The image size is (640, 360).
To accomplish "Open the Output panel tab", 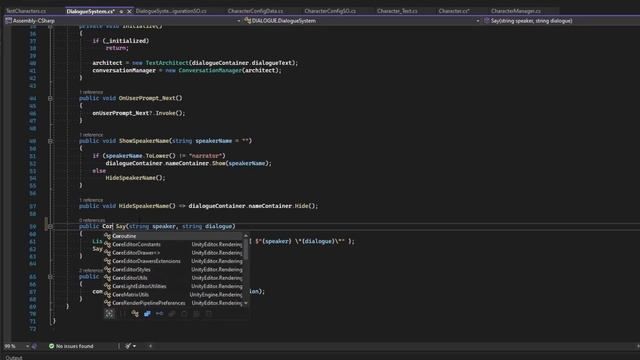I will pyautogui.click(x=13, y=357).
